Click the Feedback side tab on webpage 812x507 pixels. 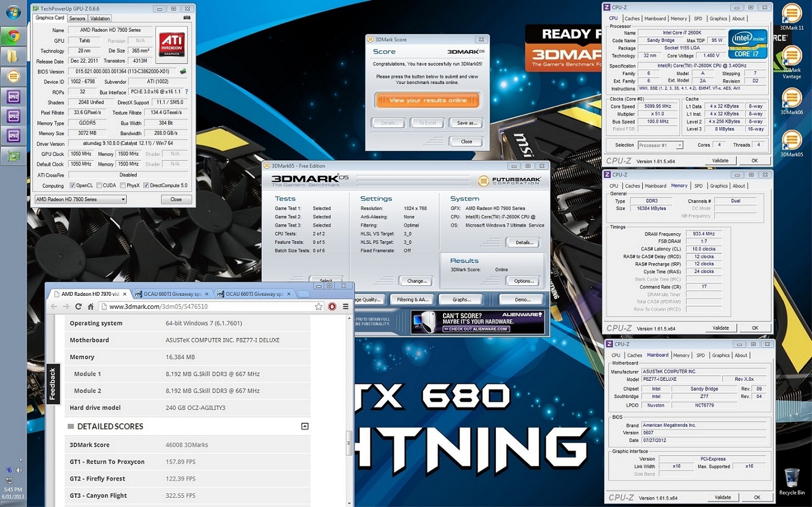pos(53,384)
